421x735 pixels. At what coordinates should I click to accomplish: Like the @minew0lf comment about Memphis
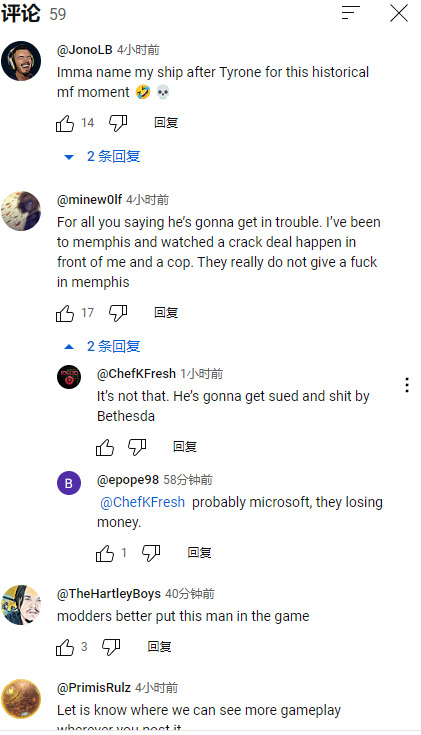(x=65, y=313)
